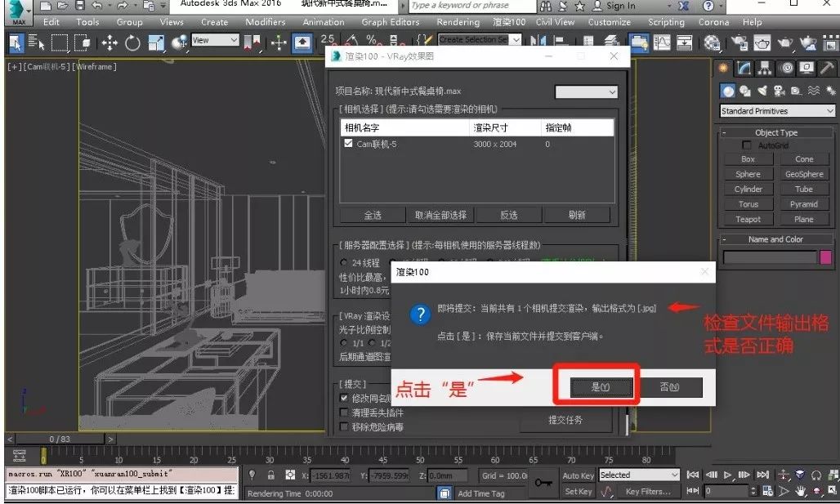
Task: Click the Undo arrow icon
Action: [x=97, y=6]
